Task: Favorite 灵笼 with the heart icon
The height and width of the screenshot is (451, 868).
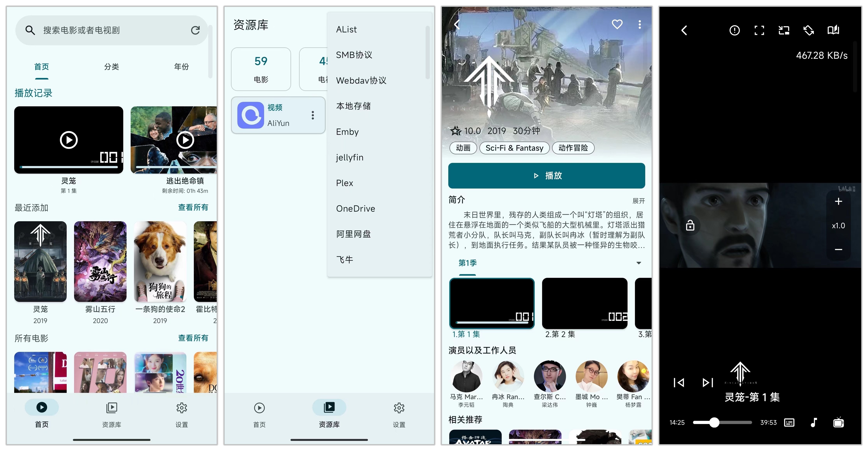Action: pos(617,24)
